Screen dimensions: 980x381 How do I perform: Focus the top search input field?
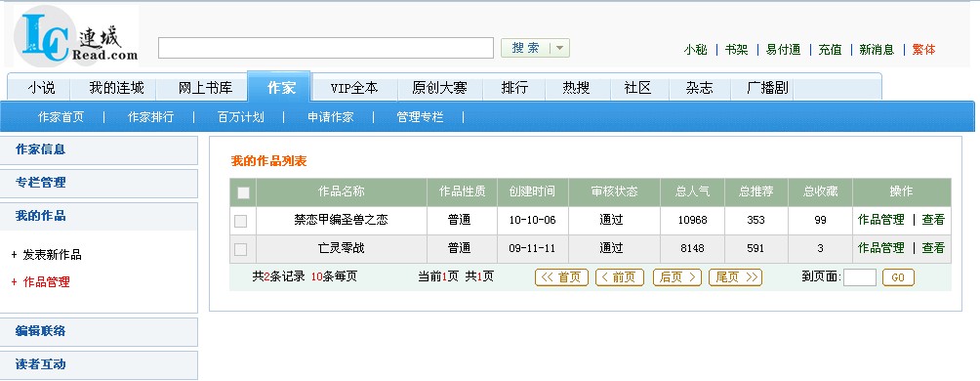(x=326, y=48)
